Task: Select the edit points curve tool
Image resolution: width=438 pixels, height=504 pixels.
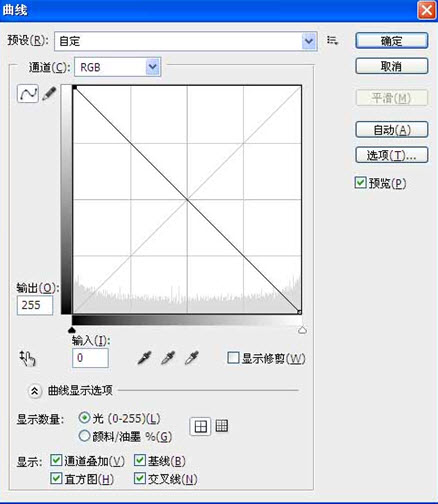Action: coord(28,94)
